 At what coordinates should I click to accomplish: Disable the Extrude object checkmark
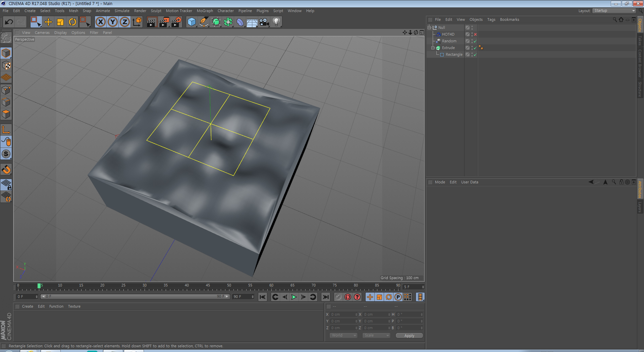point(475,48)
